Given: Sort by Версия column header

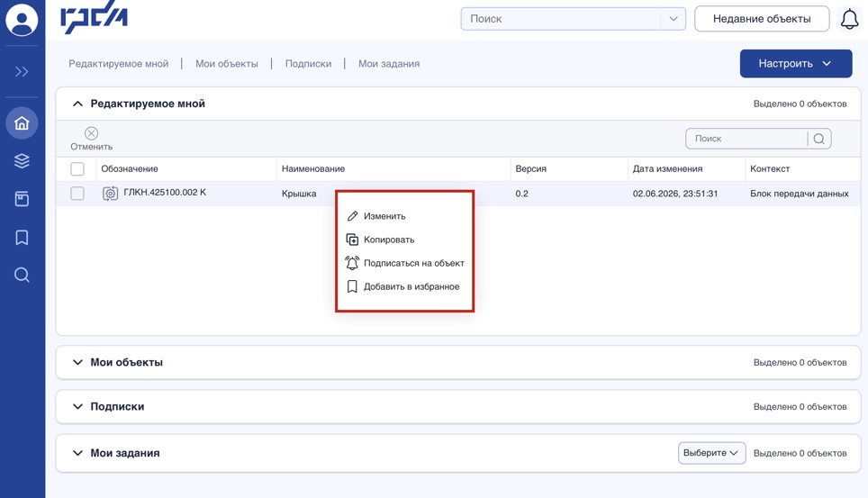Looking at the screenshot, I should click(x=531, y=169).
